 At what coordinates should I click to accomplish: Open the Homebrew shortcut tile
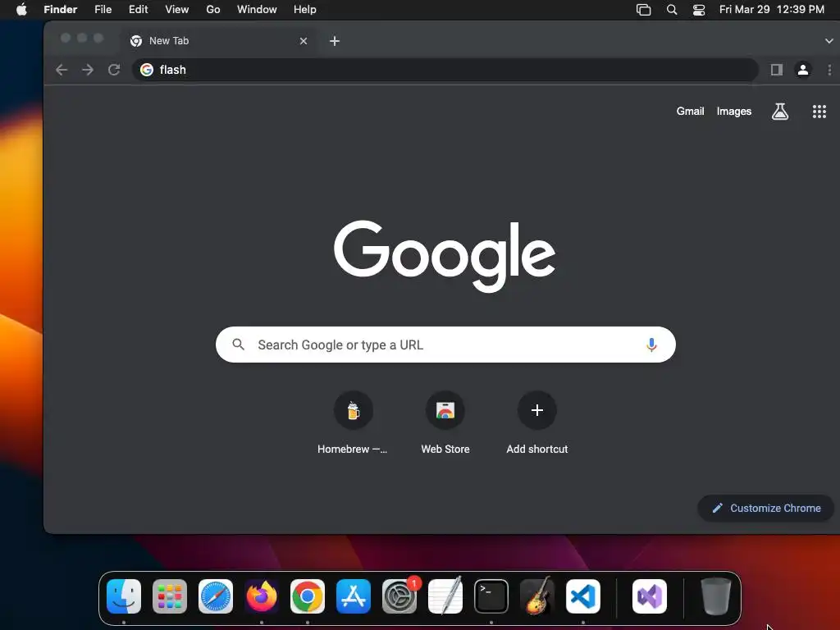pos(353,410)
